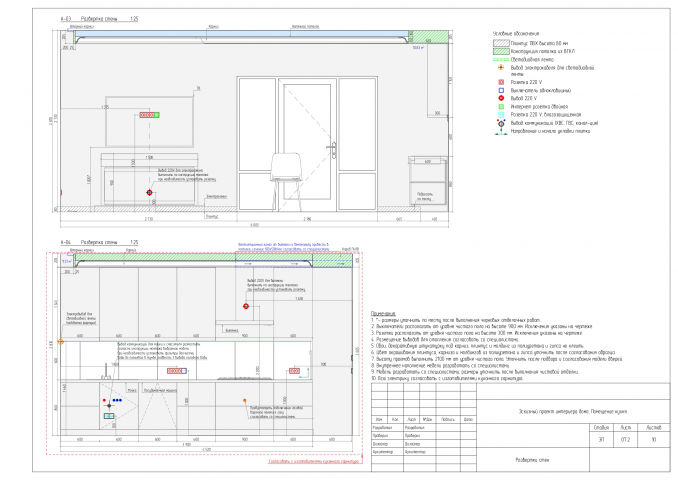Click the 'Листов' header cell
This screenshot has height=480, width=678.
[654, 427]
